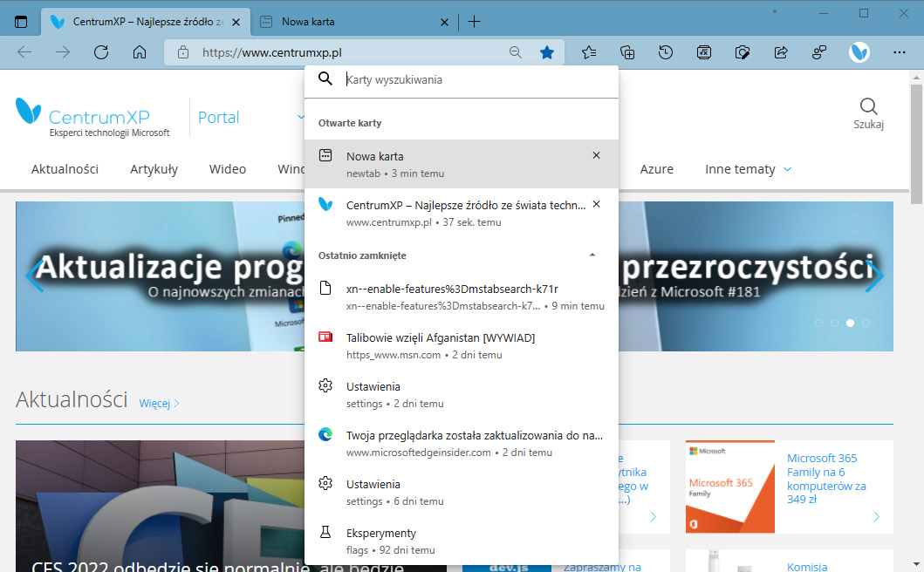The image size is (924, 572).
Task: Click the forward navigation arrow
Action: click(x=63, y=52)
